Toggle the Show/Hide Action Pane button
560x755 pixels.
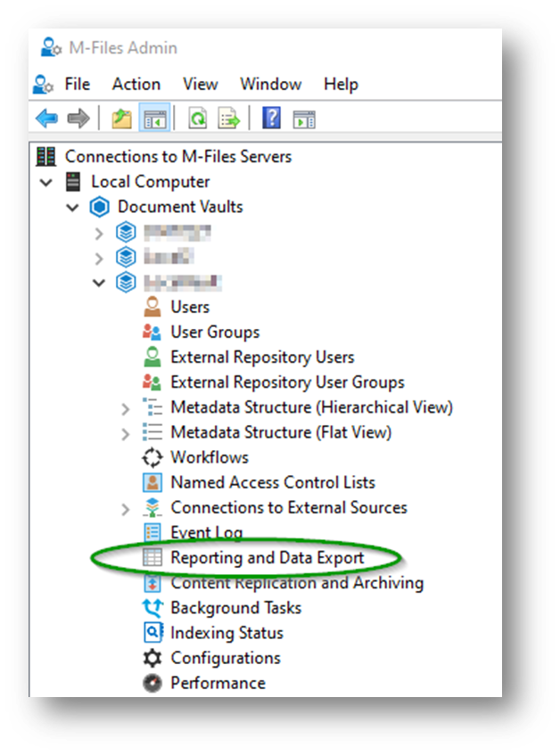point(305,118)
